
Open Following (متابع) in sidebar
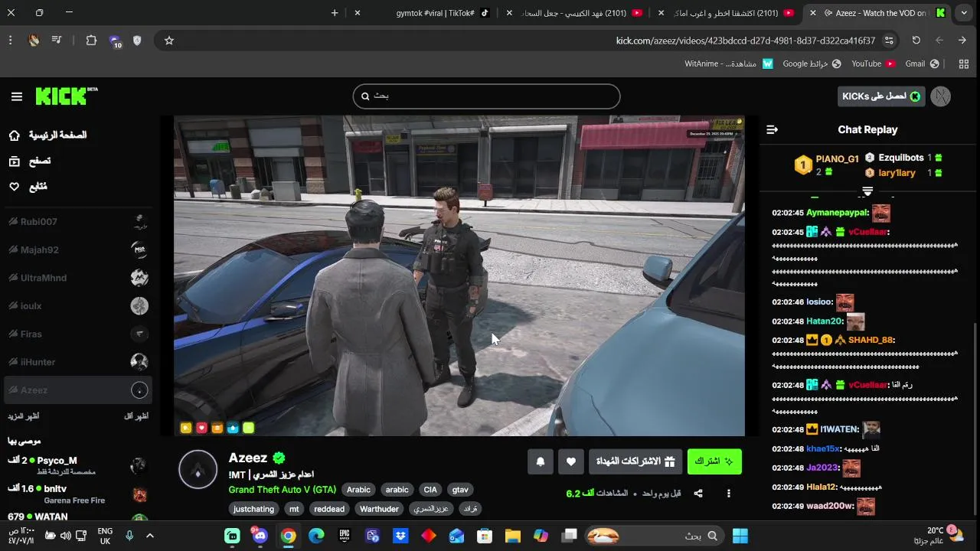point(28,187)
